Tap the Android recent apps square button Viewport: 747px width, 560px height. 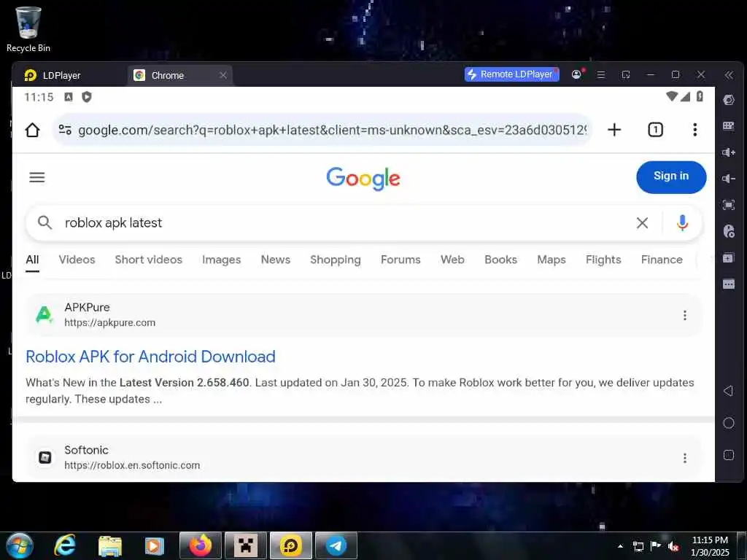click(x=729, y=455)
